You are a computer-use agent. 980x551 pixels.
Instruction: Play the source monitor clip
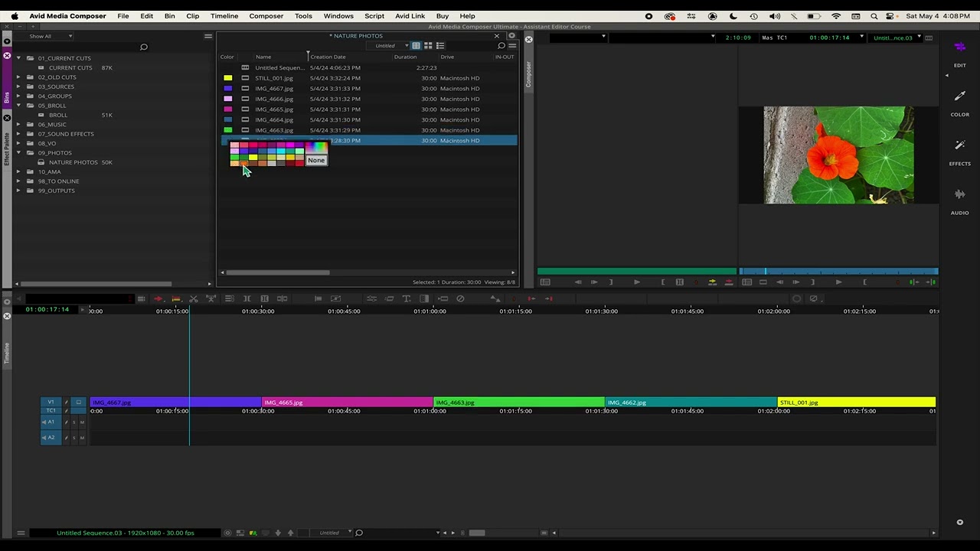[636, 282]
